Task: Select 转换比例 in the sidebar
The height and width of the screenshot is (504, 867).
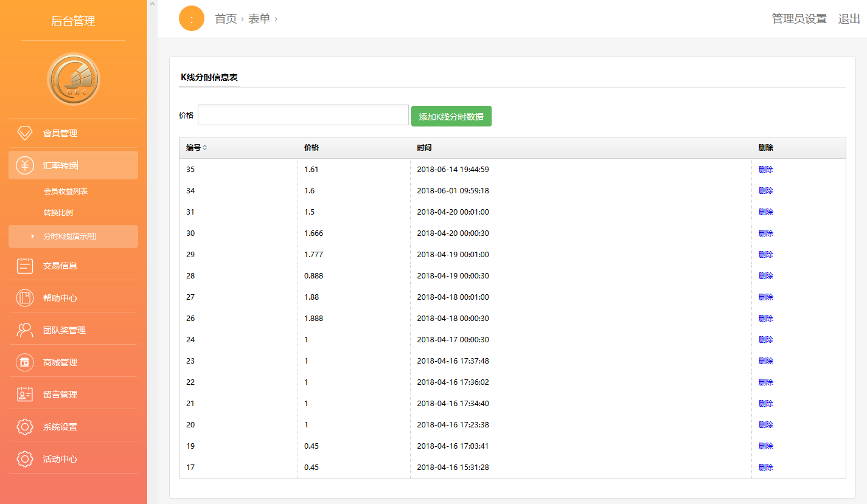Action: click(58, 213)
